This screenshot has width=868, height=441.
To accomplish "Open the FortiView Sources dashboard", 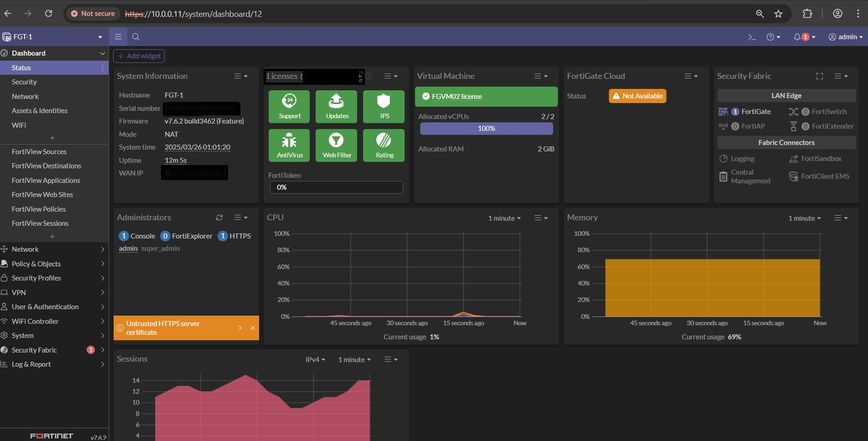I will [x=39, y=152].
